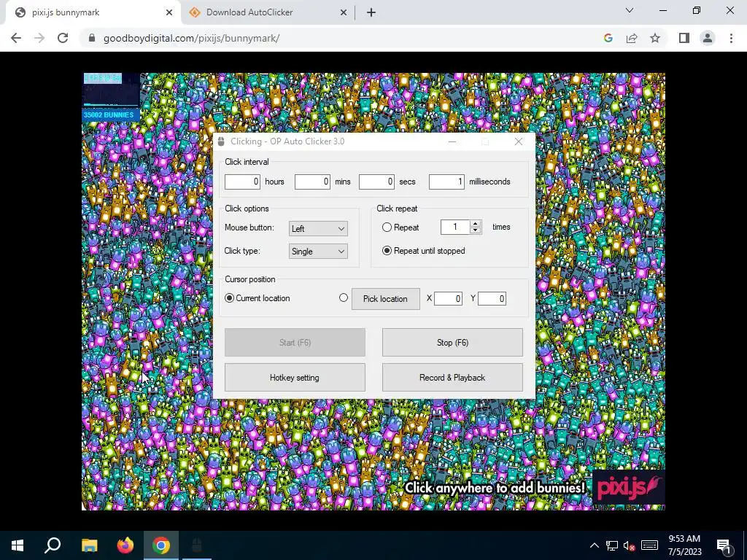
Task: Open the notification center icon
Action: coord(724,545)
